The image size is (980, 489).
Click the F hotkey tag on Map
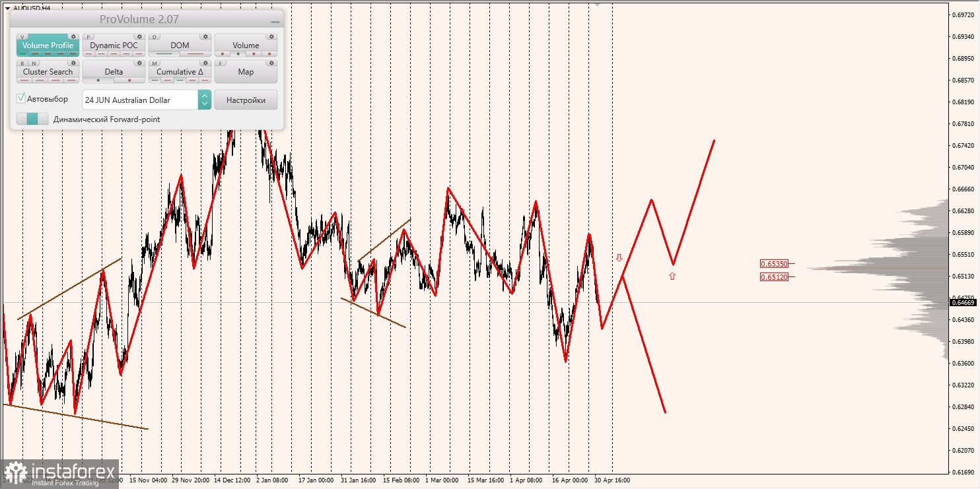click(x=221, y=63)
